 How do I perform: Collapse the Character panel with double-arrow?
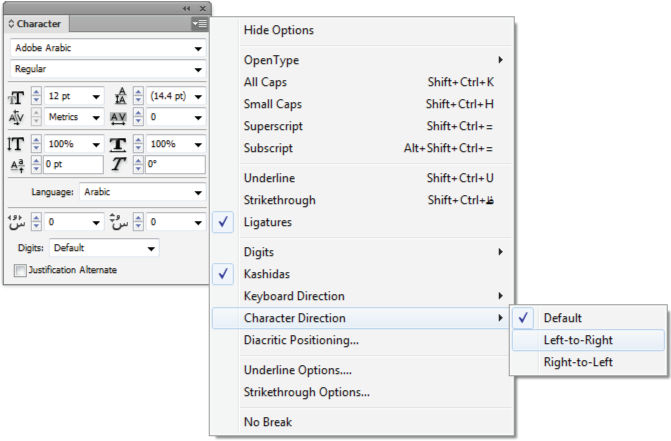tap(186, 8)
